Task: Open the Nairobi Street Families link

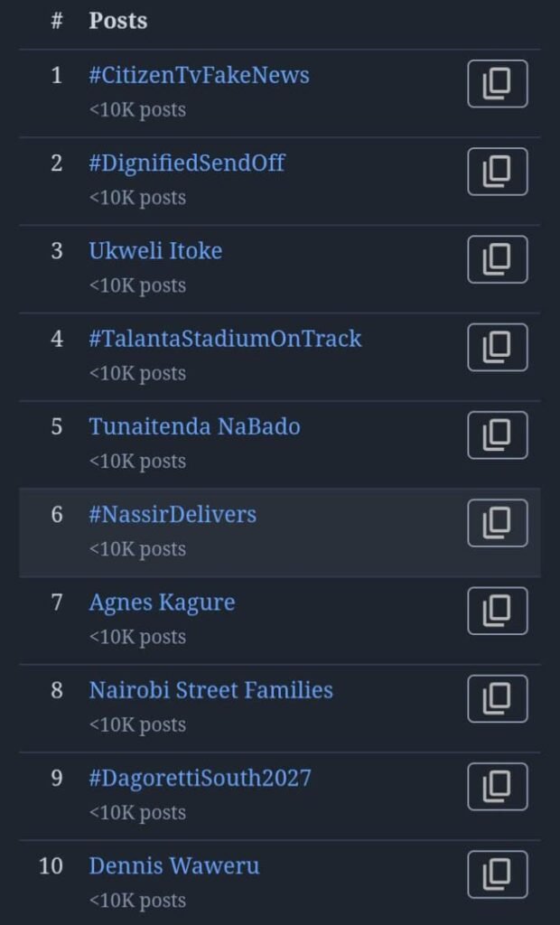Action: tap(210, 690)
